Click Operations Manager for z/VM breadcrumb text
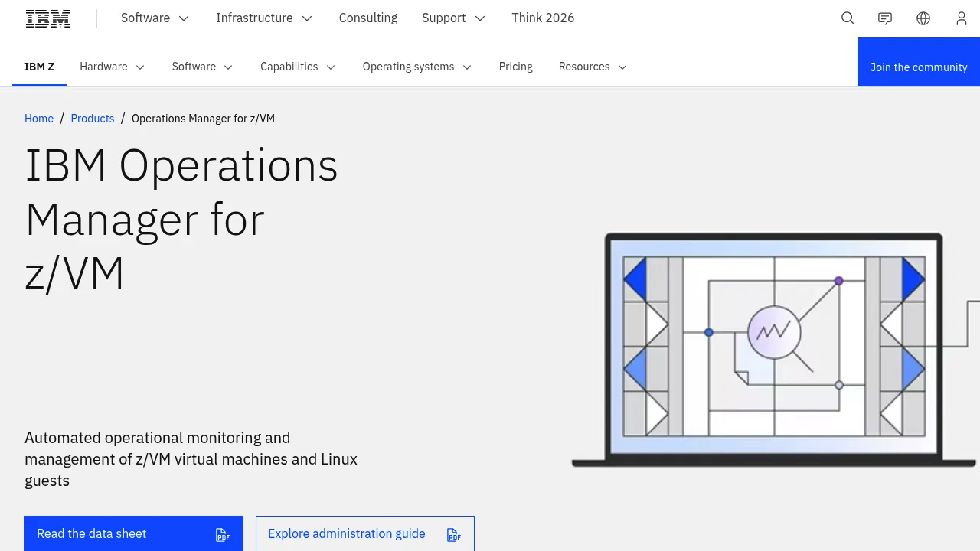 point(203,119)
